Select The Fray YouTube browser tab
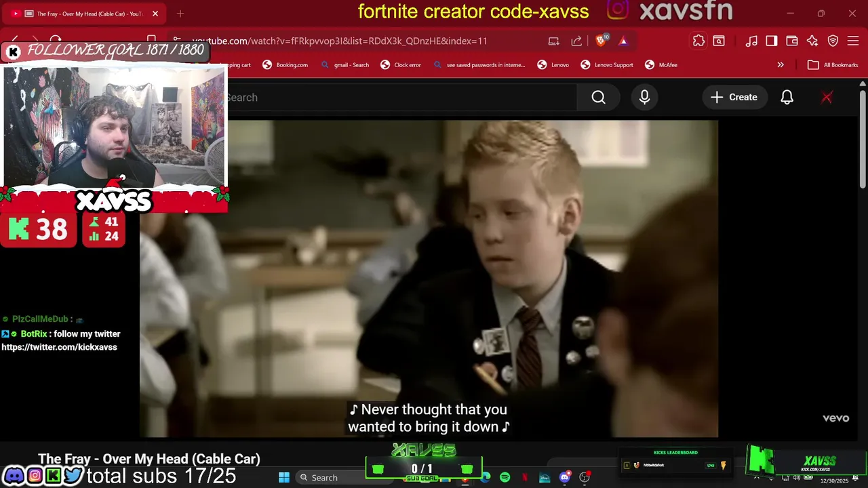Image resolution: width=868 pixels, height=488 pixels. 83,14
